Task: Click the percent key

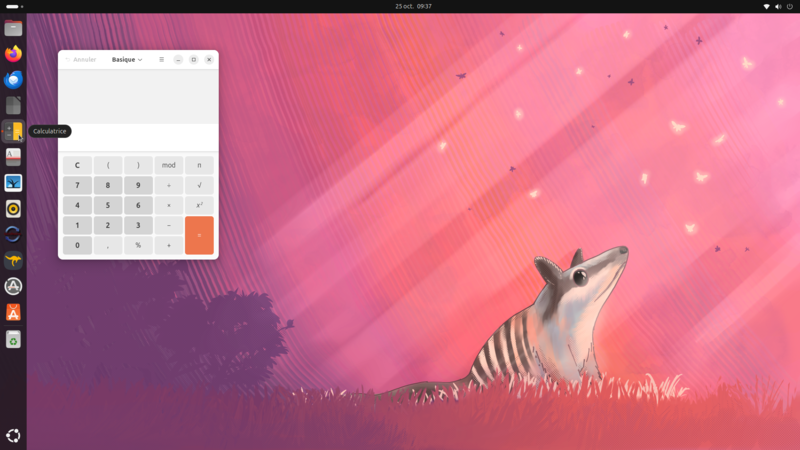Action: point(138,245)
